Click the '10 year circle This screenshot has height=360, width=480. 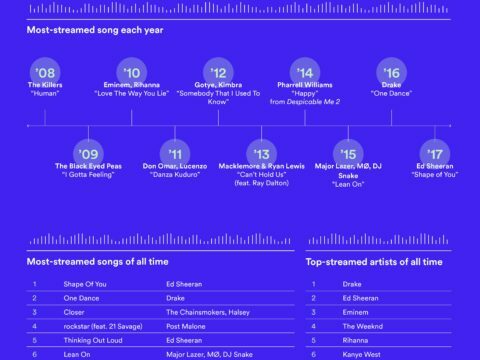(x=132, y=73)
